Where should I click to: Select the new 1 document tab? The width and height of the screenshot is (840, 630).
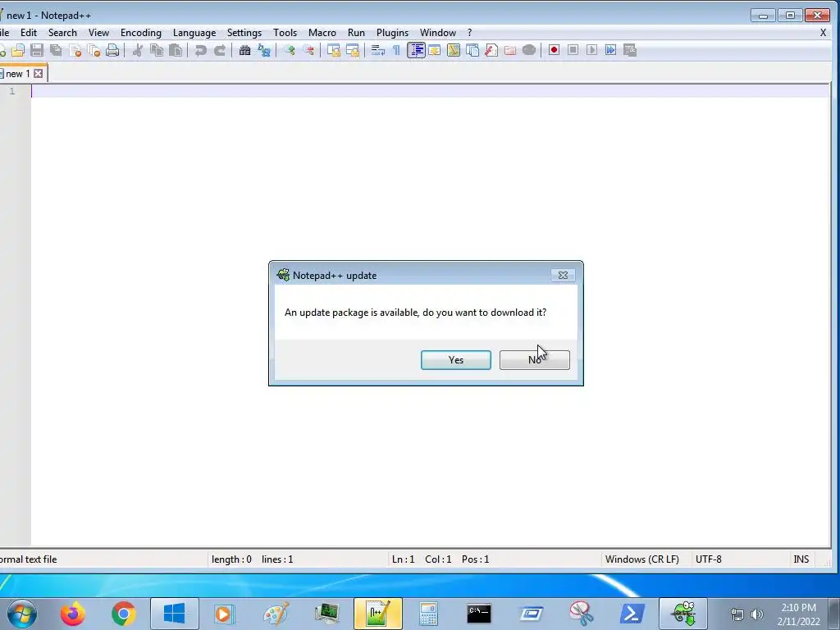click(18, 73)
